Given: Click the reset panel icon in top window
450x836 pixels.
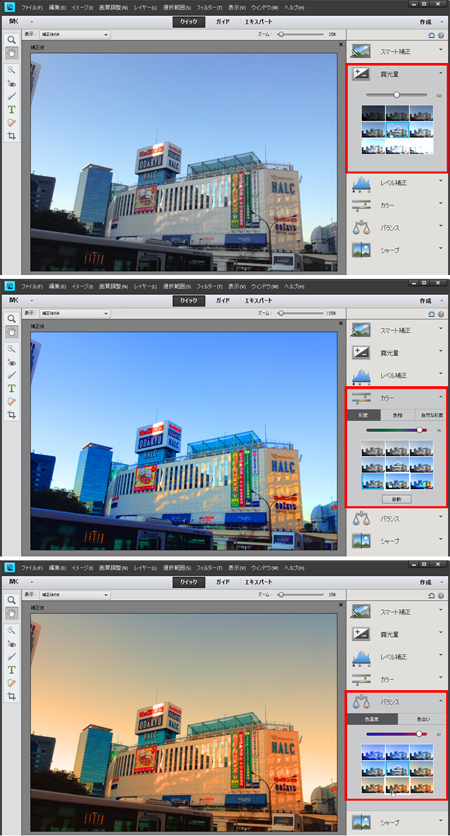Looking at the screenshot, I should click(x=432, y=35).
